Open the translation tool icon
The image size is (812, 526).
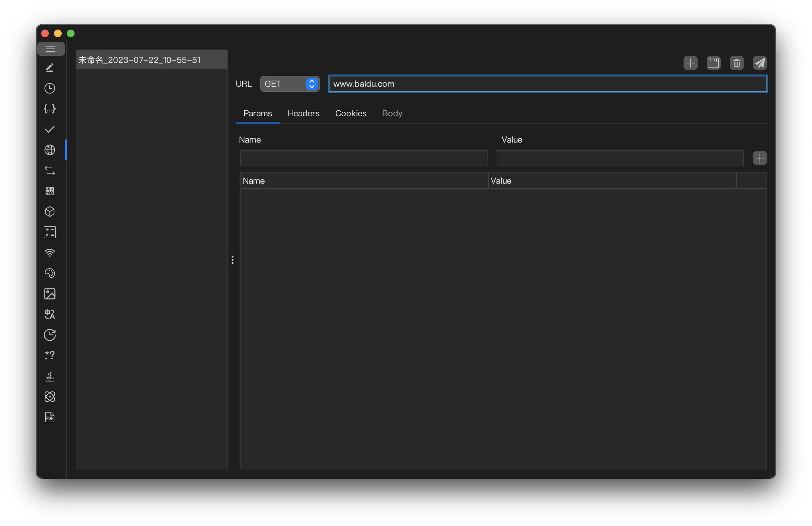[50, 314]
